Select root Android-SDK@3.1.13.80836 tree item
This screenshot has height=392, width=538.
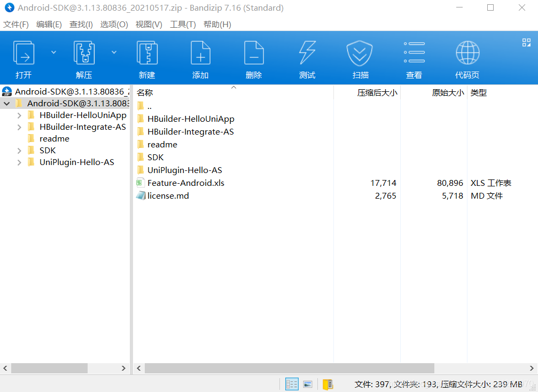click(73, 91)
